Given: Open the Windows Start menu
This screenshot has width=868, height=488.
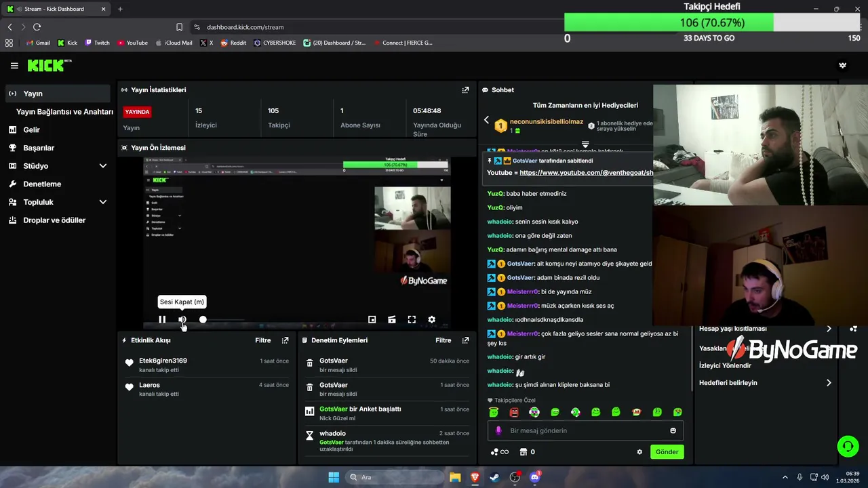Looking at the screenshot, I should coord(334,477).
